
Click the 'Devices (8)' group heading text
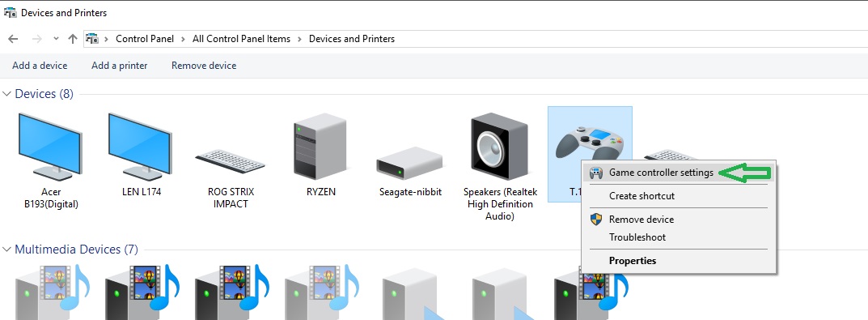pyautogui.click(x=44, y=94)
